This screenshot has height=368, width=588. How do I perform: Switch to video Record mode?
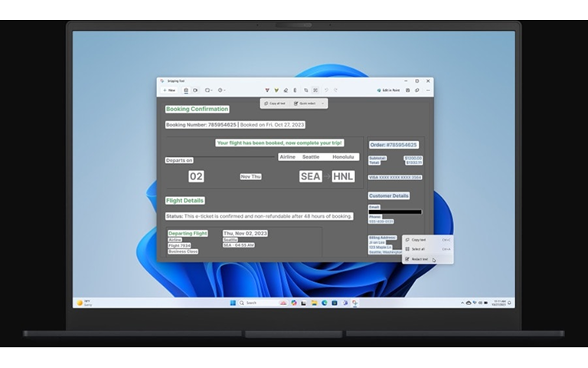click(x=195, y=90)
